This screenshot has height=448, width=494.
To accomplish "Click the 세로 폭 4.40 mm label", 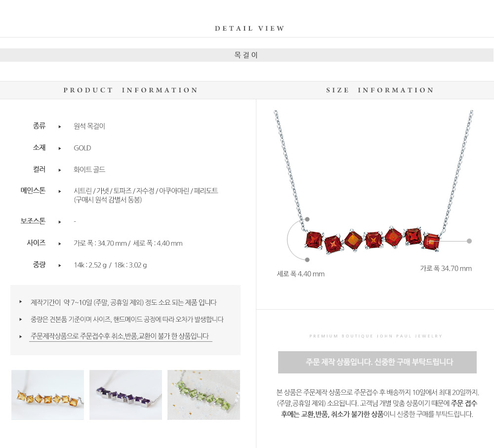I will point(300,274).
